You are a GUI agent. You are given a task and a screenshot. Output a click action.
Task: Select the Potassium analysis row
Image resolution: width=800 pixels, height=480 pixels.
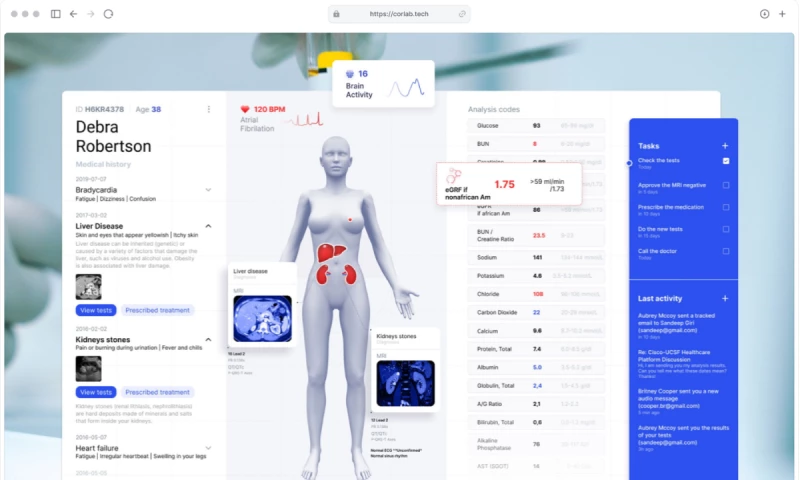click(x=536, y=276)
